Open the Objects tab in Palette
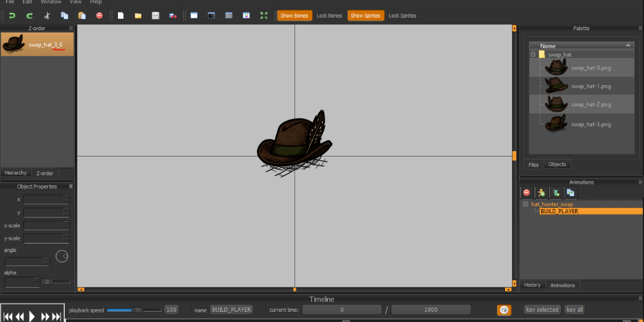The height and width of the screenshot is (322, 644). click(557, 164)
